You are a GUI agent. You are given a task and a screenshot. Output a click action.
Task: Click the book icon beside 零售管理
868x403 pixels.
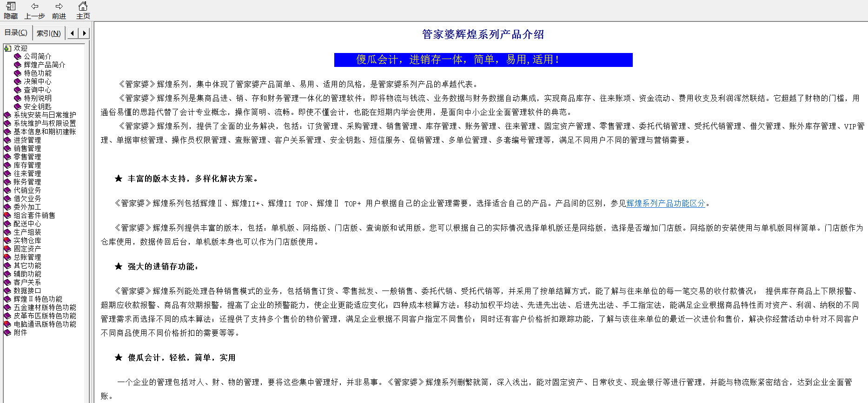tap(7, 157)
